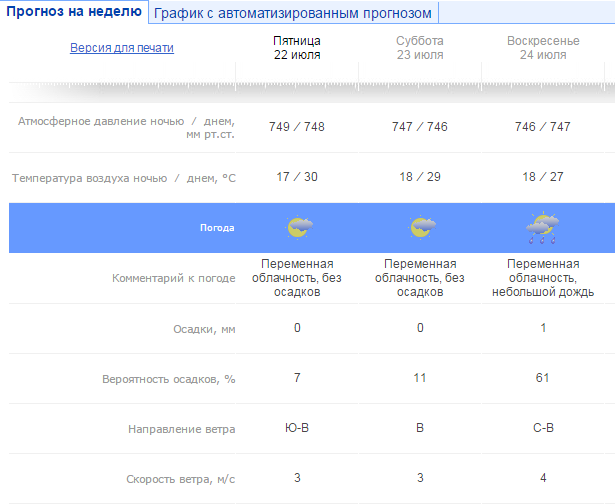Click Friday's wind direction Ю-В

(297, 429)
